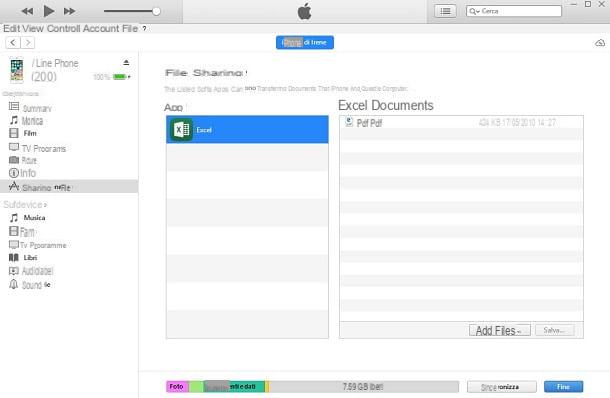Image resolution: width=610 pixels, height=398 pixels.
Task: Click the Sincronizza button
Action: click(502, 387)
